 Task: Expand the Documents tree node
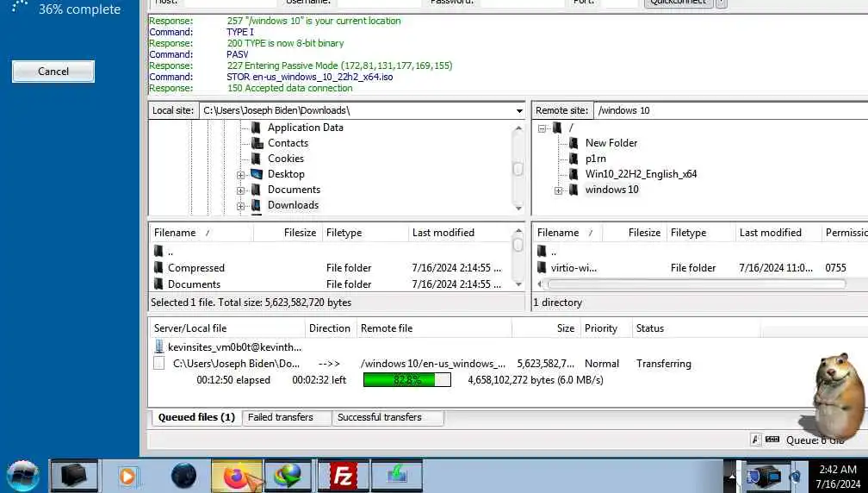click(x=241, y=190)
